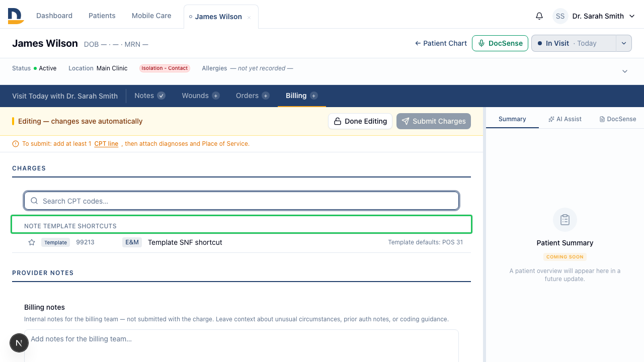Screen dimensions: 644x362
Task: Click the Next.js N badge icon
Action: 19,343
